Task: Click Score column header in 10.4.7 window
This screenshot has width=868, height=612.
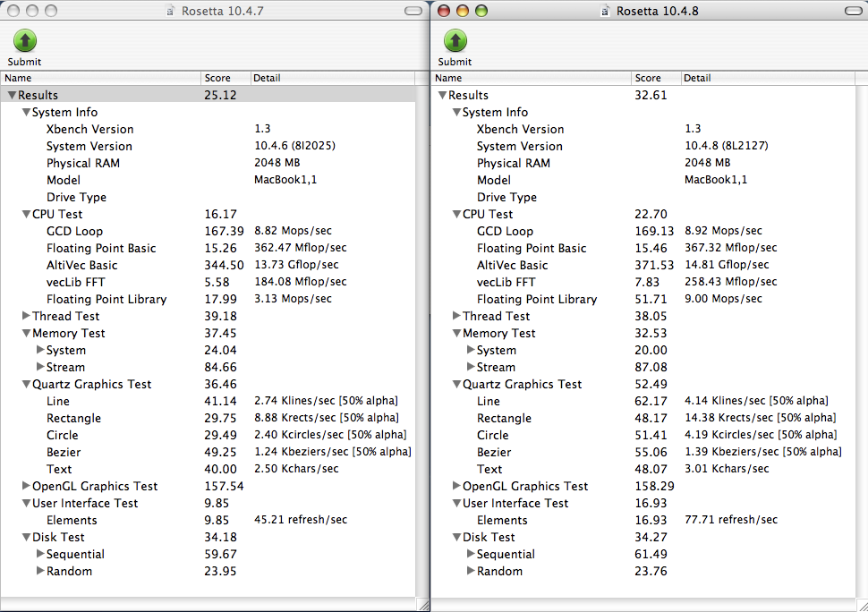Action: (226, 78)
